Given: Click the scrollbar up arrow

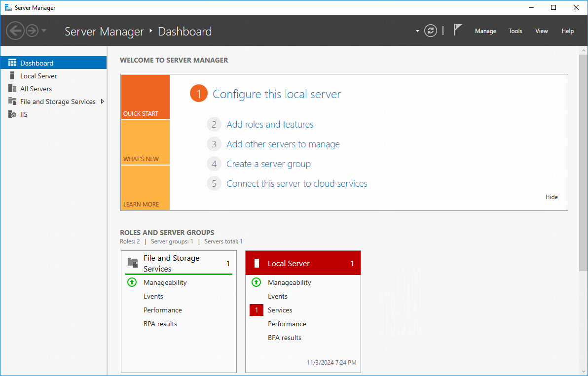Looking at the screenshot, I should click(x=583, y=50).
